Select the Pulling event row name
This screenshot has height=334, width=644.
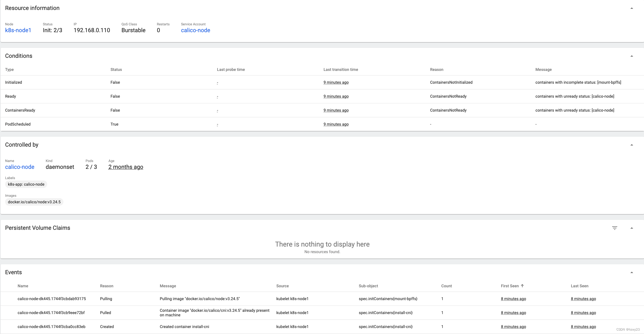[x=52, y=299]
